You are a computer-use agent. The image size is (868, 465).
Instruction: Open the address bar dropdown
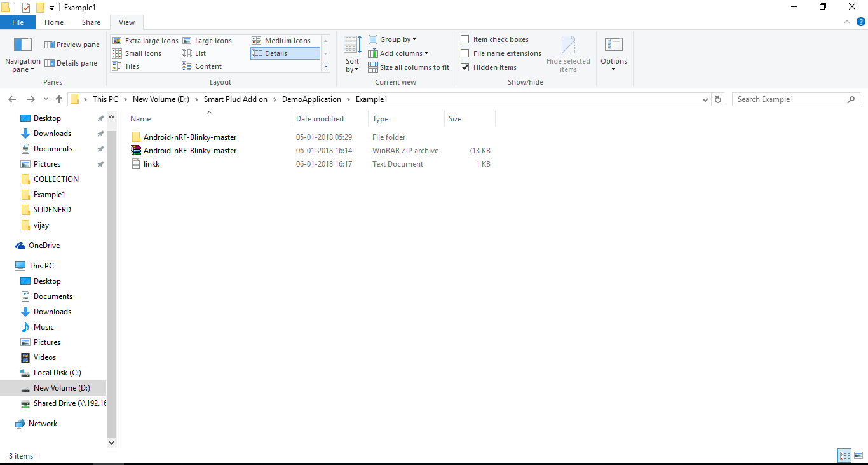click(x=705, y=99)
